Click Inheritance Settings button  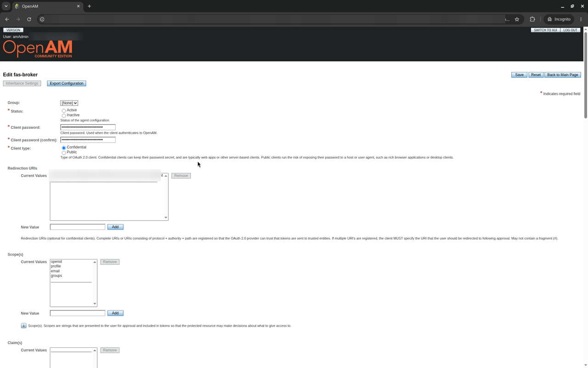click(x=22, y=83)
